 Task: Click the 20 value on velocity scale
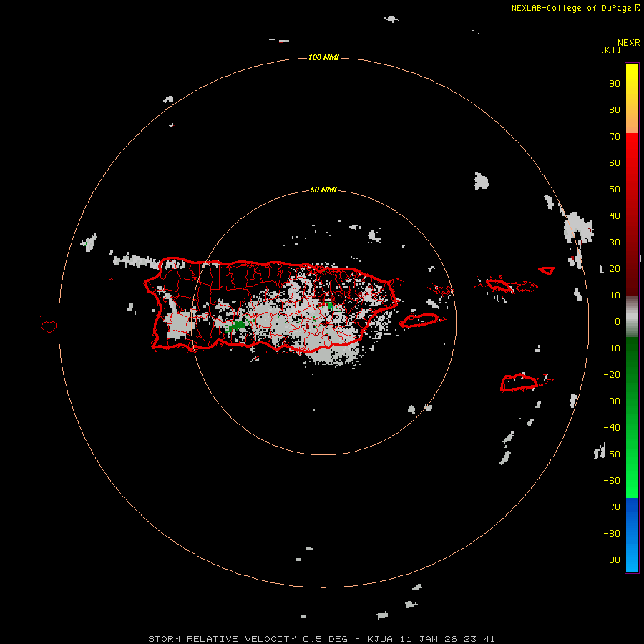tap(615, 269)
